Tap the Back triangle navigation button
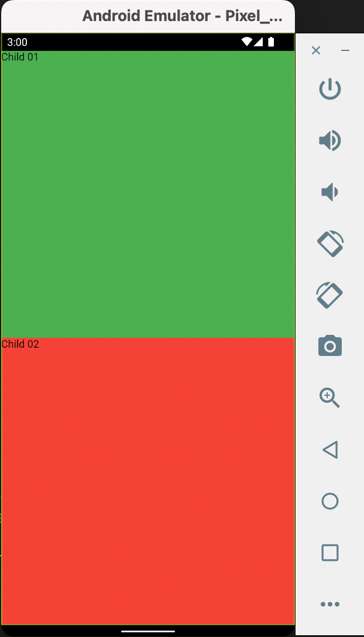The image size is (364, 637). 330,450
